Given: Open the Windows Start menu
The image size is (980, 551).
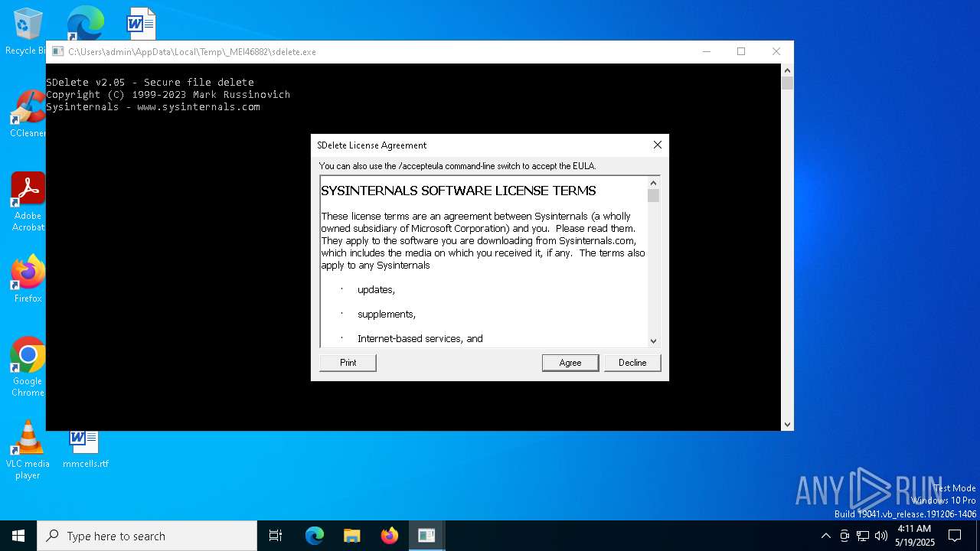Looking at the screenshot, I should click(18, 536).
